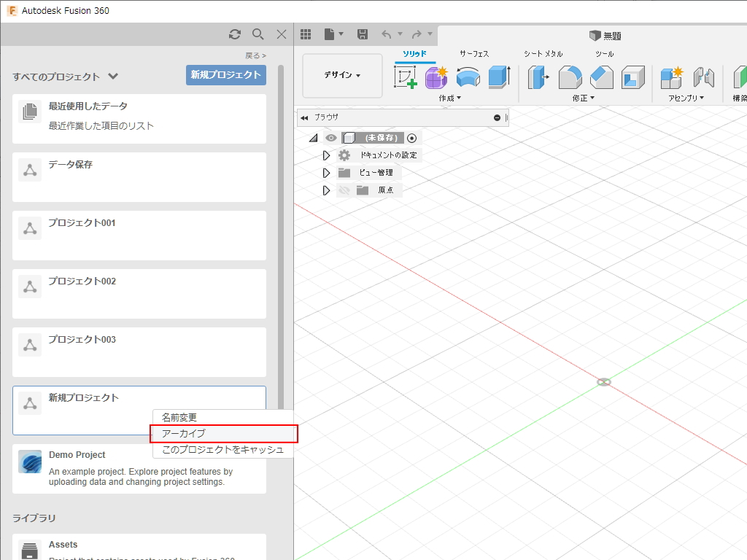The width and height of the screenshot is (747, 560).
Task: Expand the 作成 dropdown menu
Action: 449,98
